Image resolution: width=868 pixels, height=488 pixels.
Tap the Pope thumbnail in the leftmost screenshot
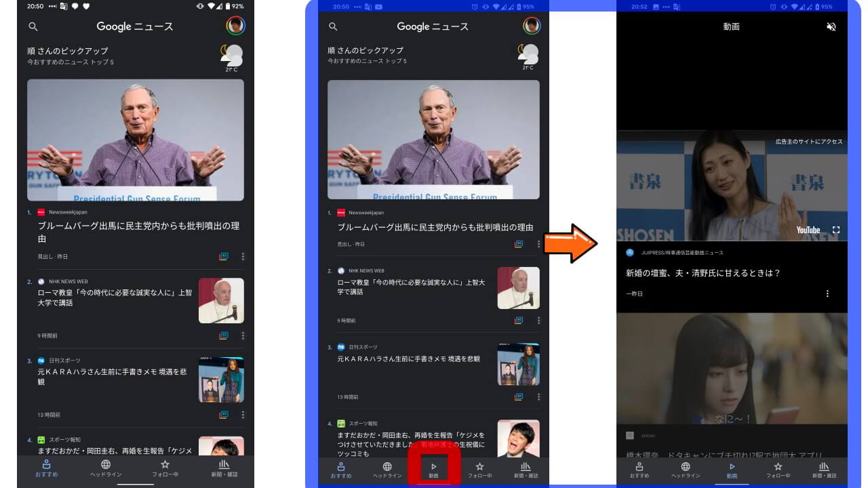tap(221, 300)
